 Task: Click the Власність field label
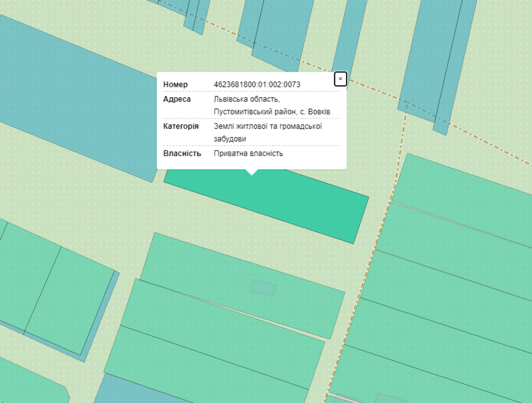[x=182, y=154]
